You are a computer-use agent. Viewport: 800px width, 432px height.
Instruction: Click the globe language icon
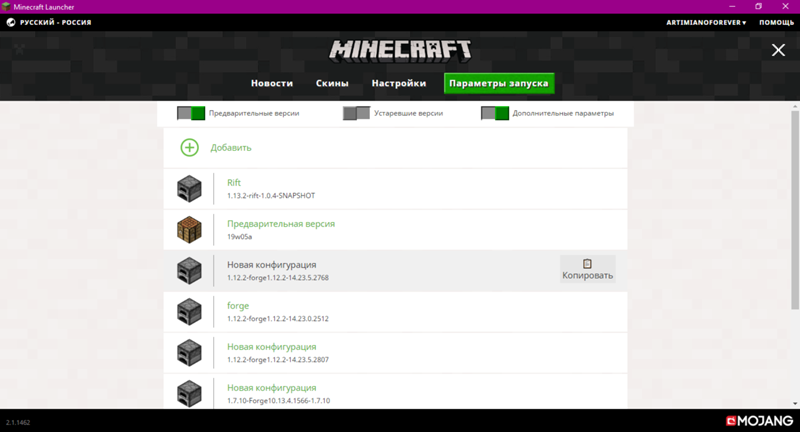[11, 22]
